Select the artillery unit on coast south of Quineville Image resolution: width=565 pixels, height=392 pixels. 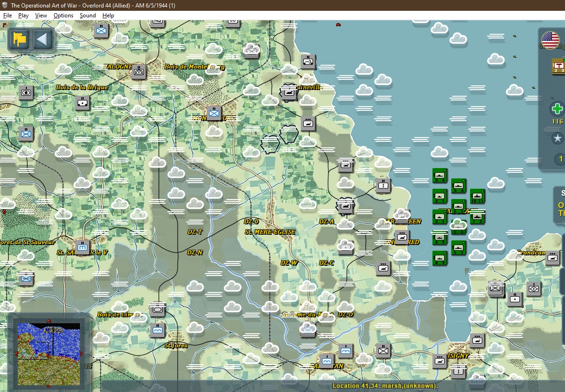coord(308,123)
